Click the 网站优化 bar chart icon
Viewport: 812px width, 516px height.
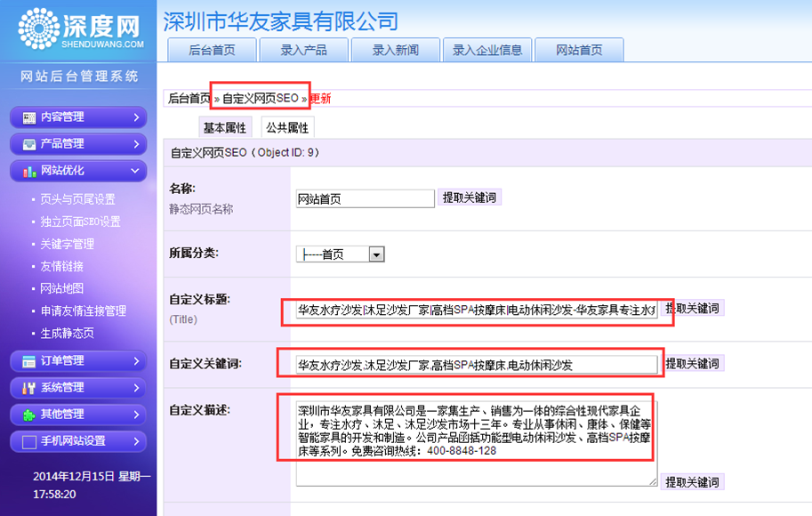[29, 171]
